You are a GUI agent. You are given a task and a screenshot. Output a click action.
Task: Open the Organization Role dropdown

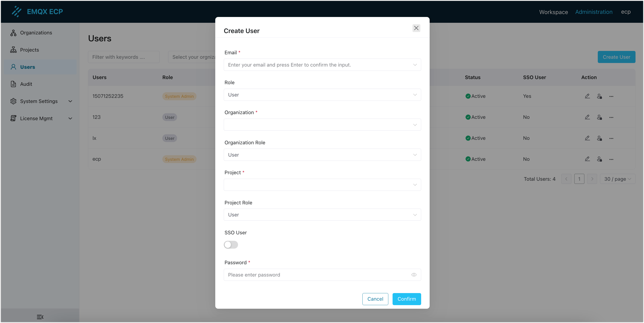point(322,155)
